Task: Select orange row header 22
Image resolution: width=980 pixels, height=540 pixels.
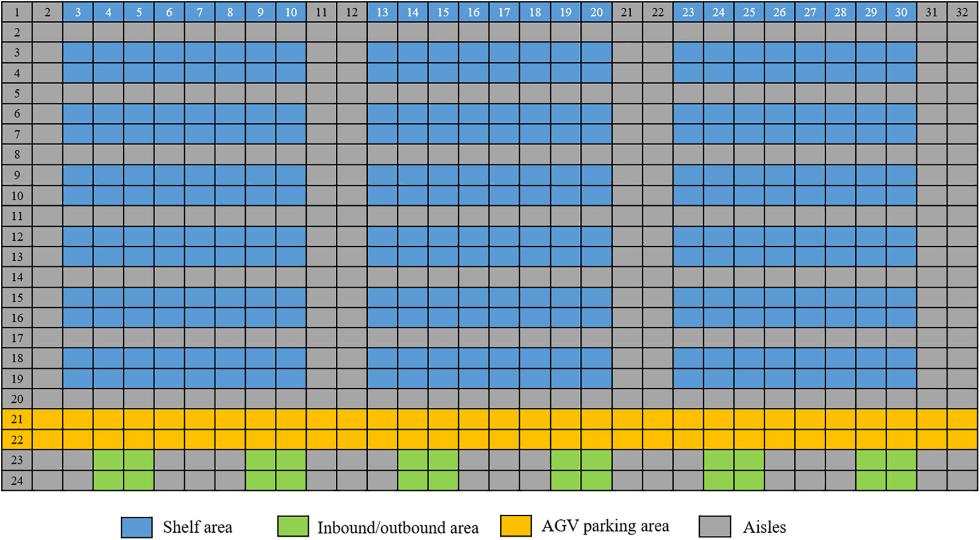Action: (17, 440)
